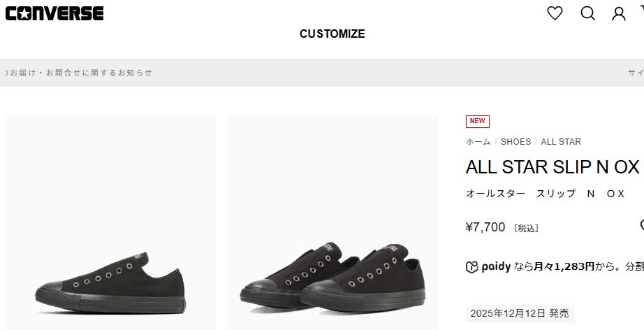Click the ALL STAR SLIP N OX title
644x330 pixels.
pos(552,167)
